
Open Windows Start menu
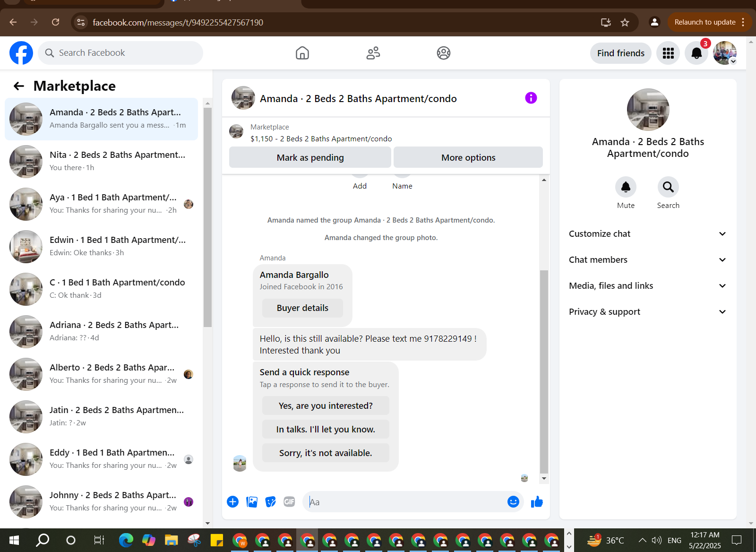tap(14, 540)
